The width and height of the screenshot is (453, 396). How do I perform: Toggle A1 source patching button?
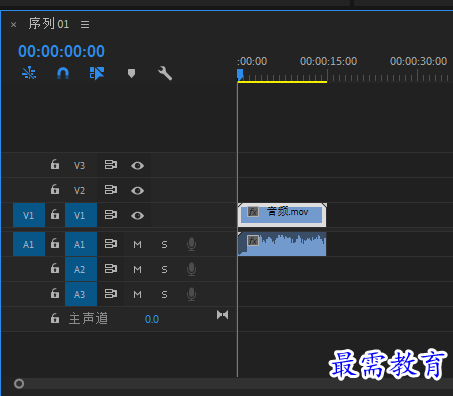coord(29,244)
